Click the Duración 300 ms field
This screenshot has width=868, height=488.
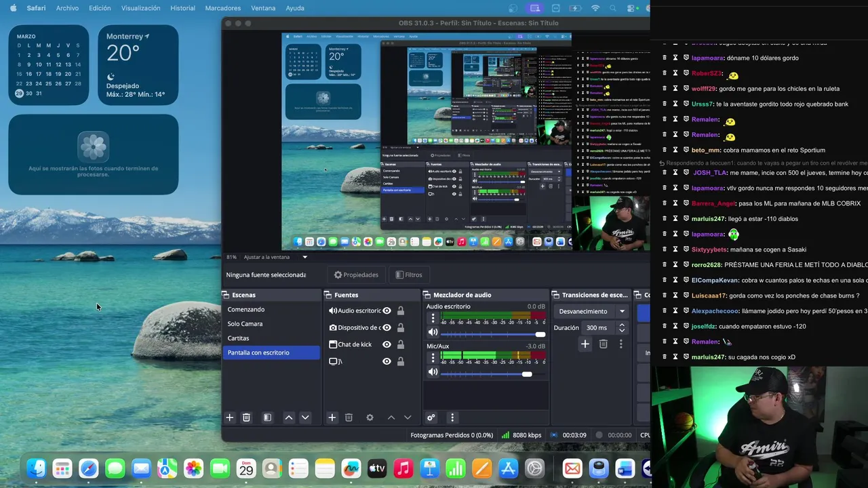click(x=599, y=327)
